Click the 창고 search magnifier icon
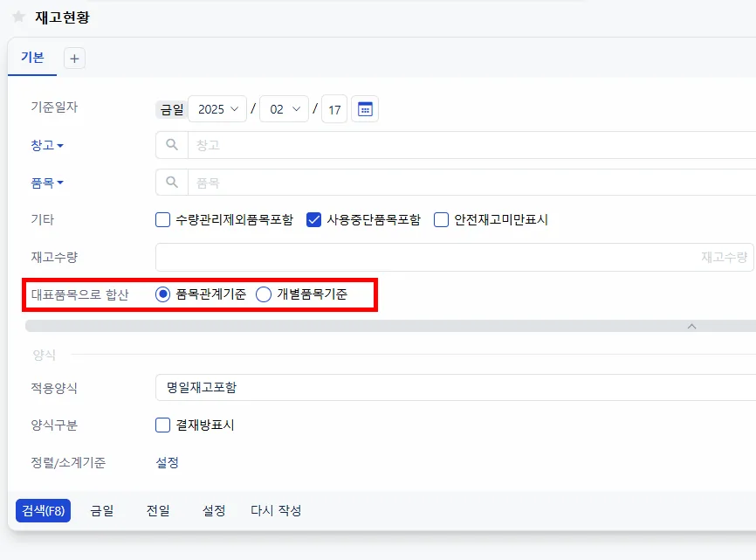756x560 pixels. (172, 145)
